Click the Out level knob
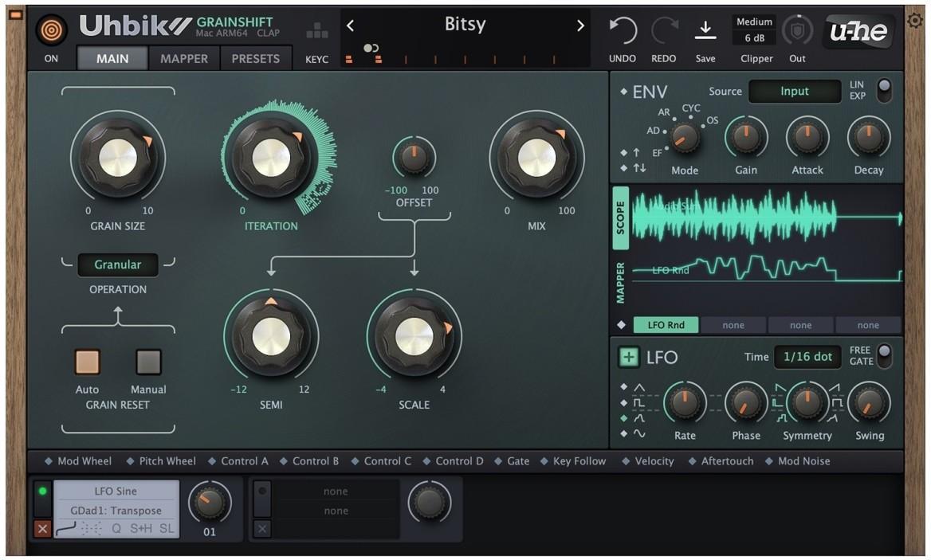Image resolution: width=931 pixels, height=560 pixels. pos(797,31)
